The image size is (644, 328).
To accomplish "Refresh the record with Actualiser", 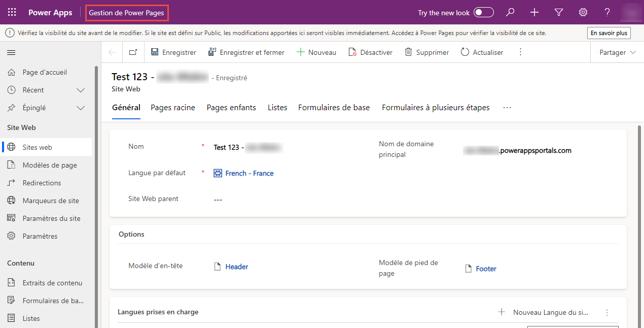I will click(x=481, y=52).
